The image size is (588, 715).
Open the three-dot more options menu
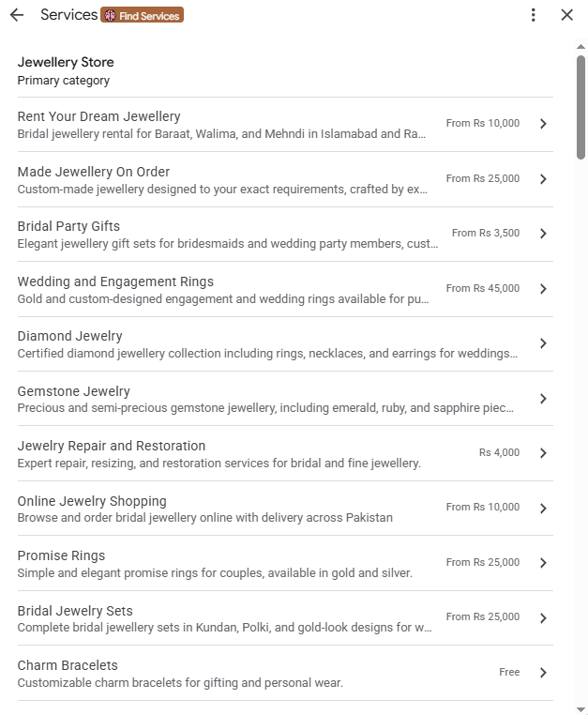pyautogui.click(x=533, y=15)
